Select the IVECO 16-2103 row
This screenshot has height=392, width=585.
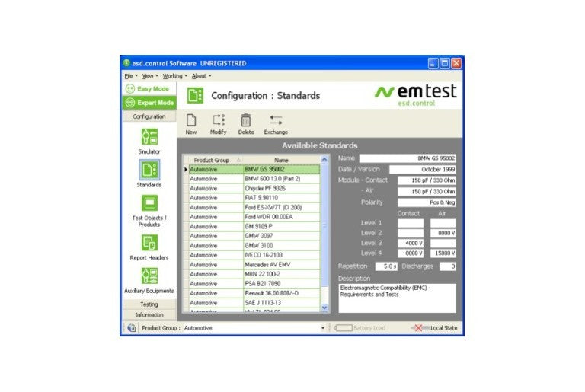tap(254, 255)
